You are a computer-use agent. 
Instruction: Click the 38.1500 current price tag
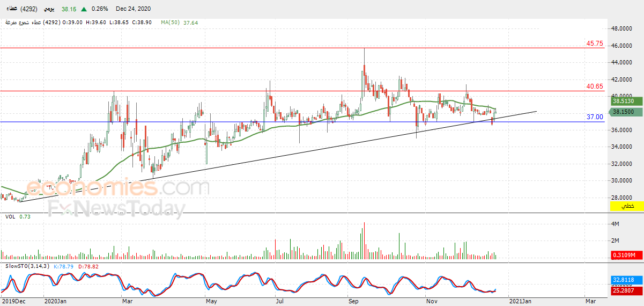coord(624,112)
